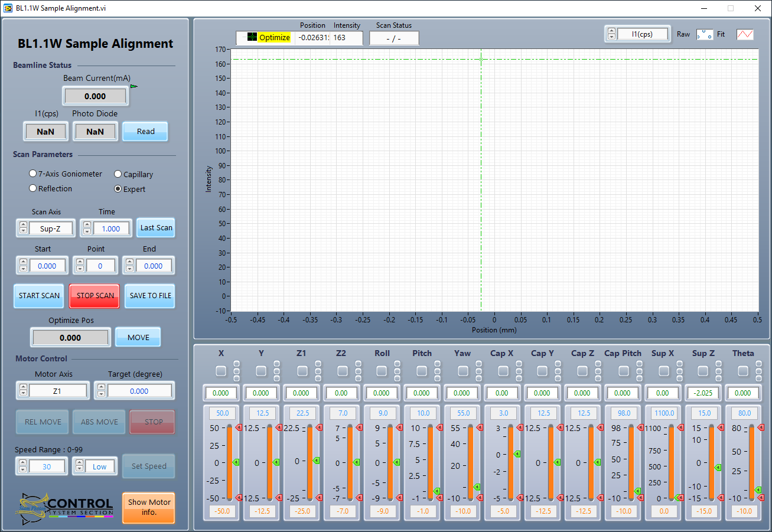Toggle the X motor checkbox
The height and width of the screenshot is (532, 772).
point(221,371)
